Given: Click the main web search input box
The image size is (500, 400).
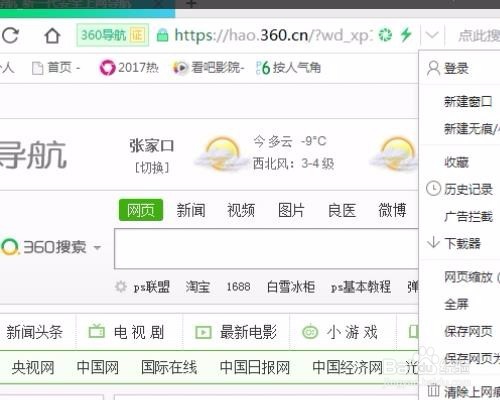Looking at the screenshot, I should (x=266, y=249).
